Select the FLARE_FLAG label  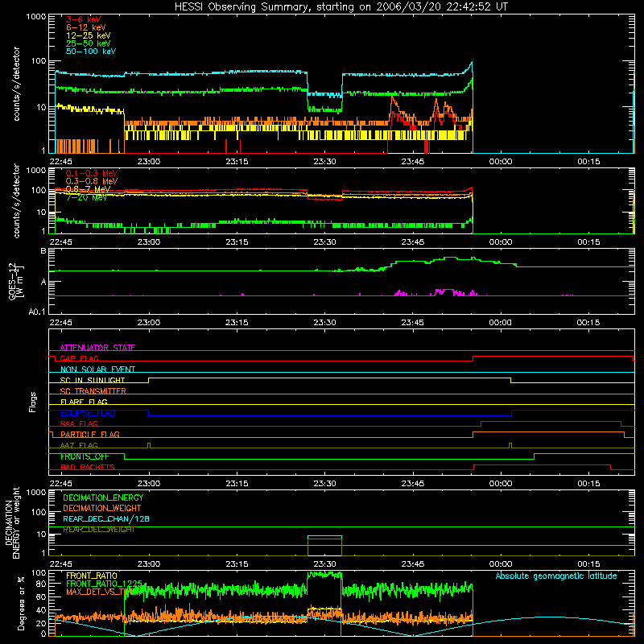click(x=84, y=402)
